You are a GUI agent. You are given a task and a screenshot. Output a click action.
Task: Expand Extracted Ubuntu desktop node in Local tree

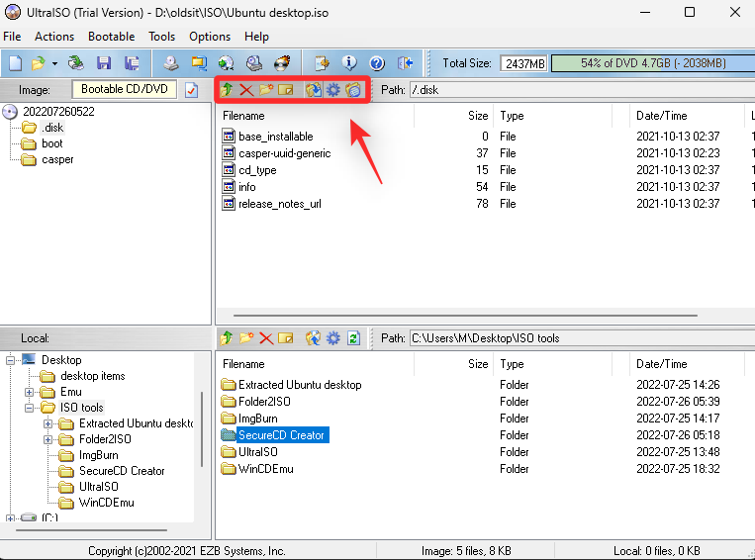tap(47, 423)
